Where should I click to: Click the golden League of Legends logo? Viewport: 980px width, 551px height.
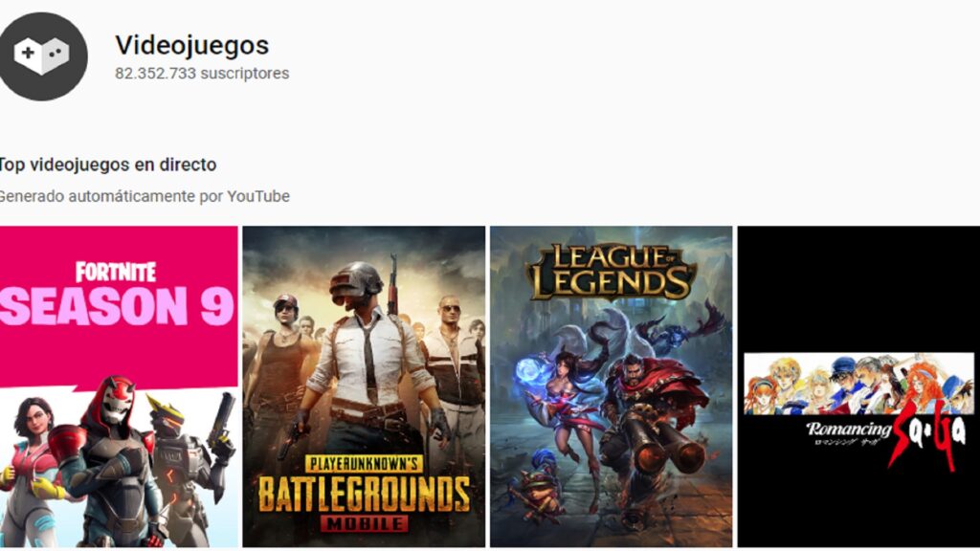[611, 272]
